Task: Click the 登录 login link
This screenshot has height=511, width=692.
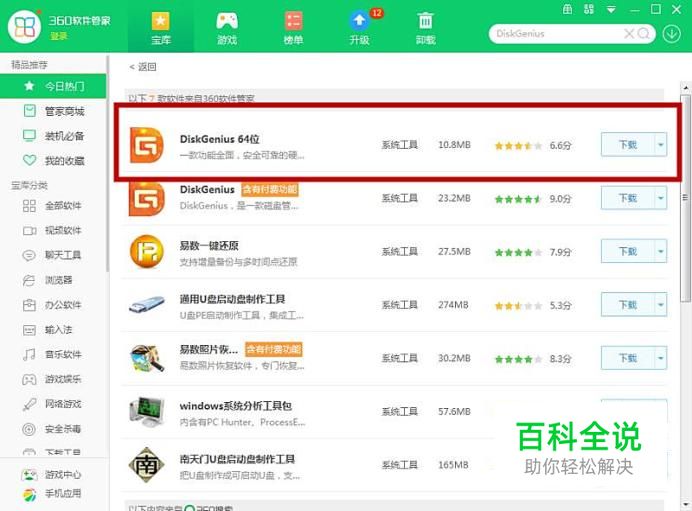Action: [58, 36]
